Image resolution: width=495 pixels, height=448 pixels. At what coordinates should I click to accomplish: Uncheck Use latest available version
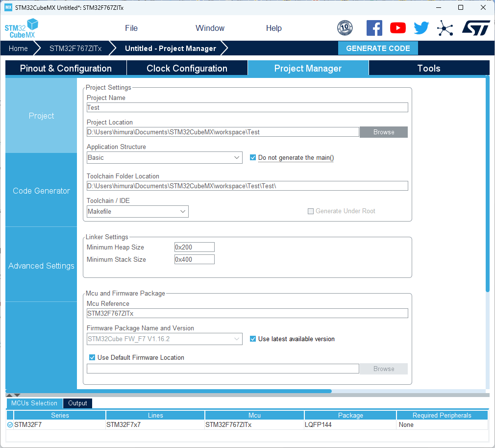252,339
